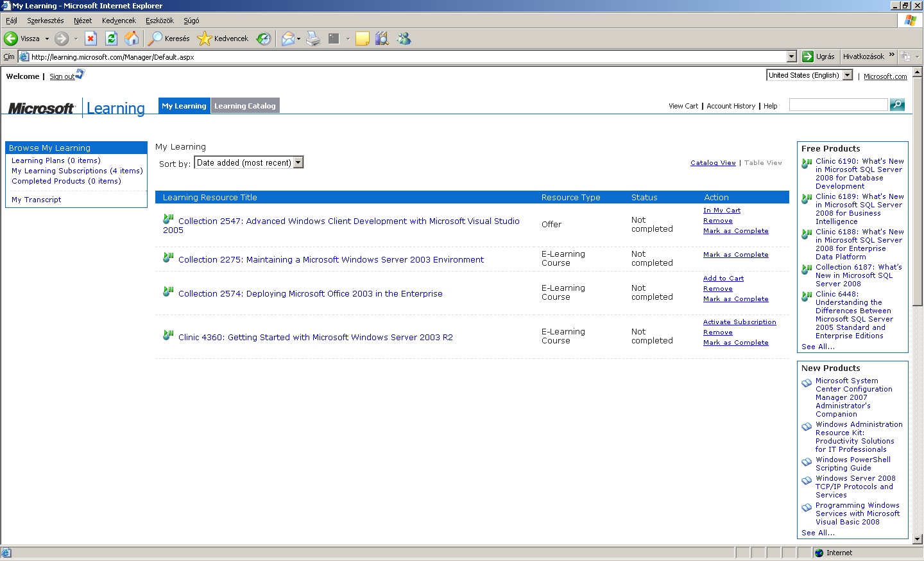Click the Research books icon
Viewport: 924px width, 561px height.
tap(382, 39)
